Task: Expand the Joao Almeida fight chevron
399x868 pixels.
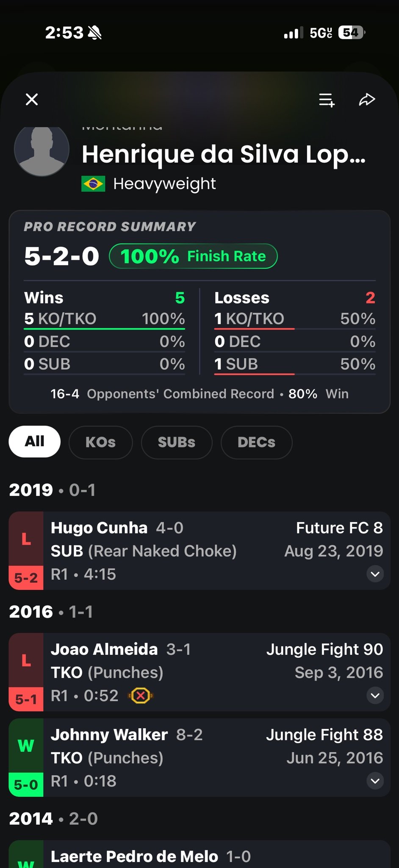Action: coord(375,695)
